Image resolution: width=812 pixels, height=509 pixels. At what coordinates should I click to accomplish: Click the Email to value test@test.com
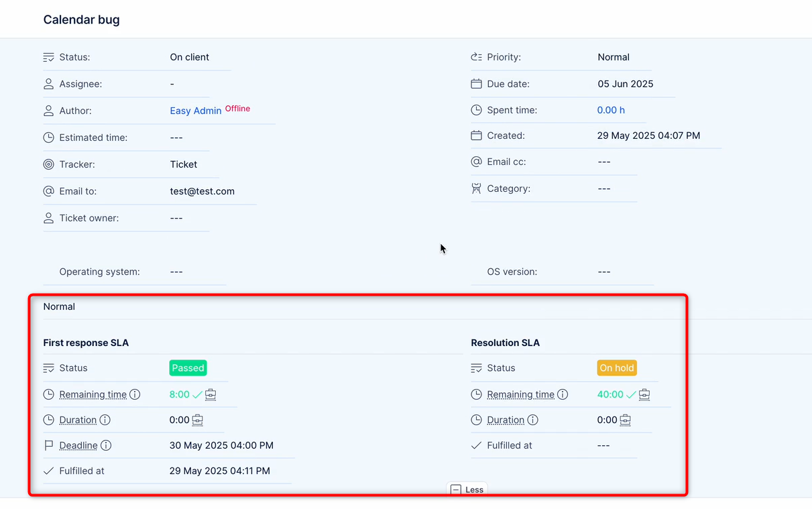pyautogui.click(x=202, y=191)
